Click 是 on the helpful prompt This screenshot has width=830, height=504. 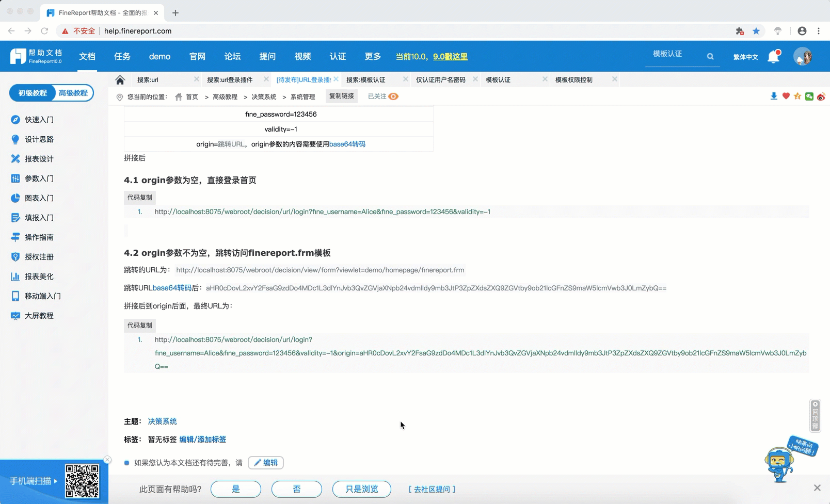click(x=236, y=489)
